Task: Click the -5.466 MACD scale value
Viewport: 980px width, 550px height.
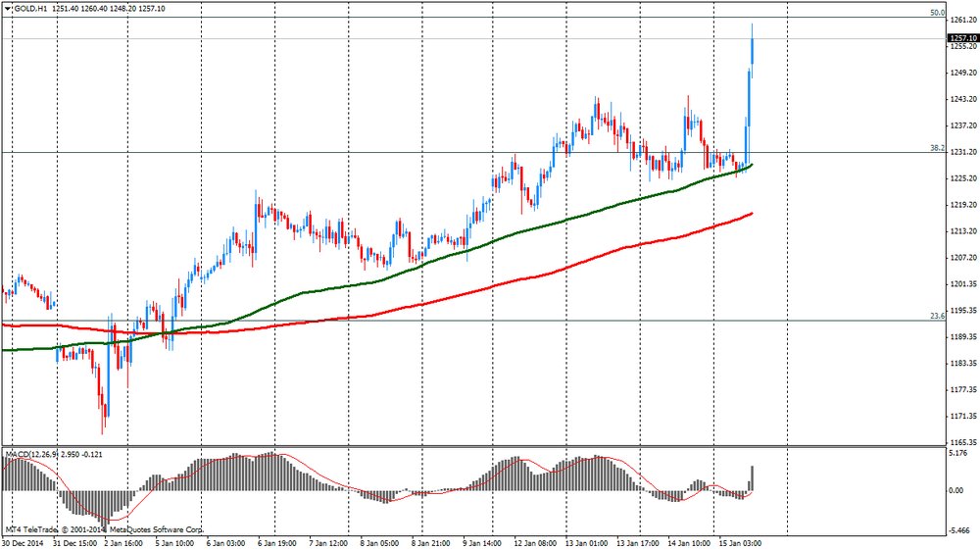Action: click(x=958, y=529)
